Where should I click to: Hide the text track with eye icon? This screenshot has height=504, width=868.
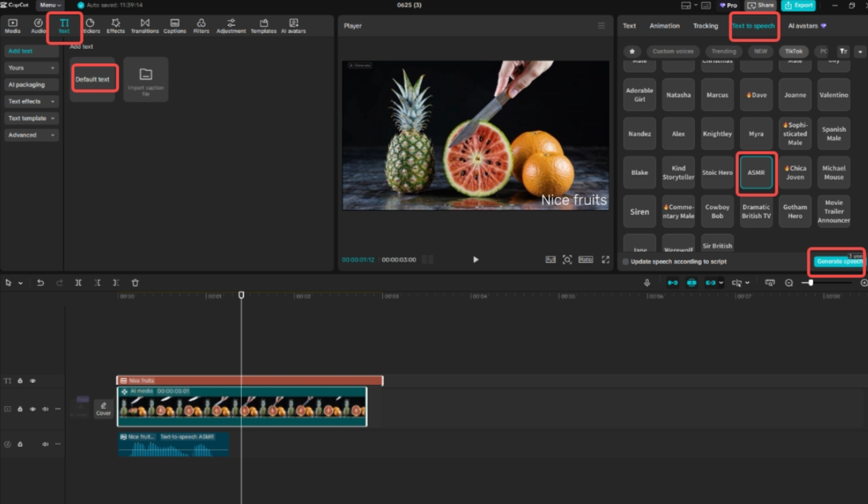(32, 381)
